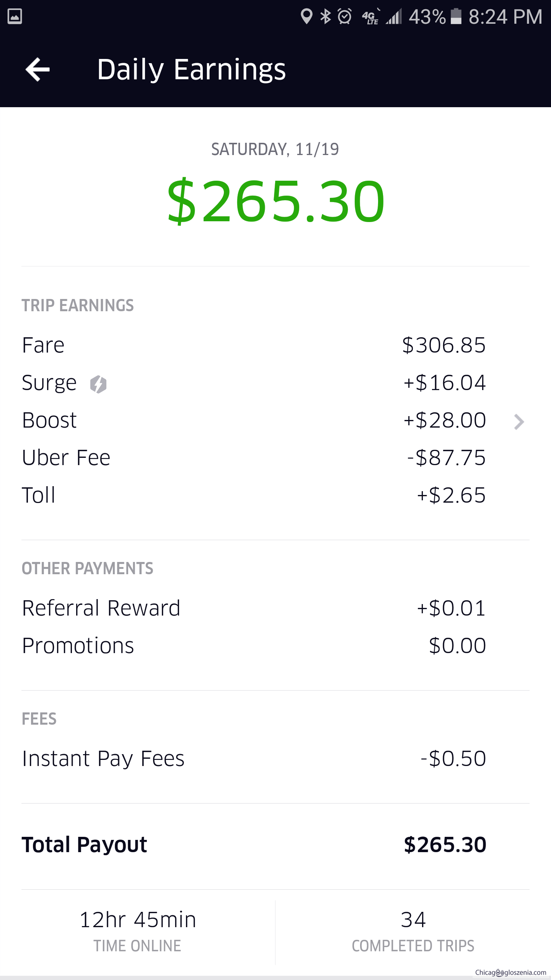The width and height of the screenshot is (551, 980).
Task: Tap the alarm clock status icon
Action: point(345,16)
